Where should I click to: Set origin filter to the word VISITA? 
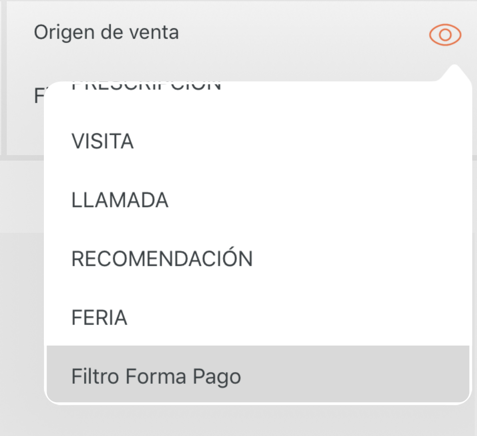(102, 141)
